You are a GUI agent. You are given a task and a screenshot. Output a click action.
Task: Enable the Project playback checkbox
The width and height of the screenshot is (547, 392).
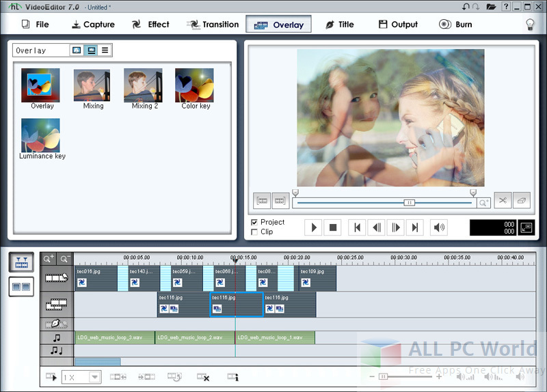[x=254, y=223]
